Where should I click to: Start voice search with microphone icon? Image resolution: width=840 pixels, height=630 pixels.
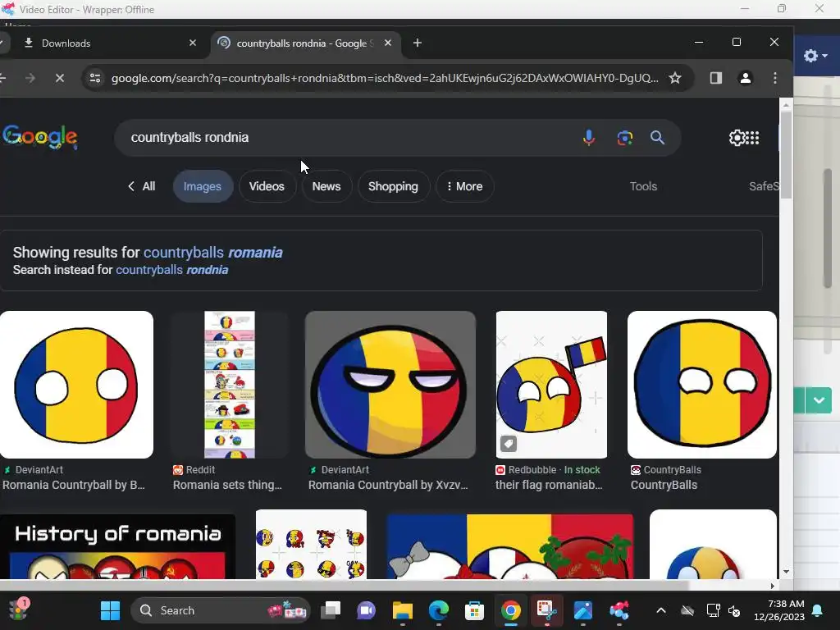coord(589,138)
